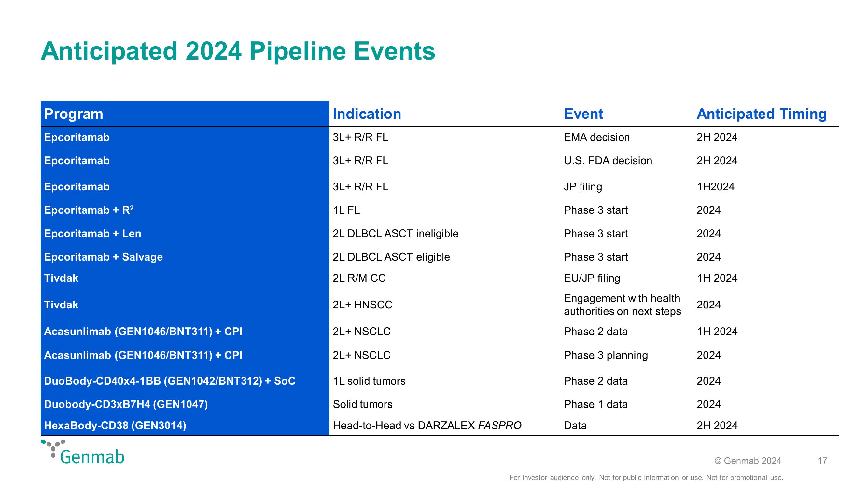Click the "2L+ HNSCC" indication
This screenshot has height=488, width=868.
(362, 305)
